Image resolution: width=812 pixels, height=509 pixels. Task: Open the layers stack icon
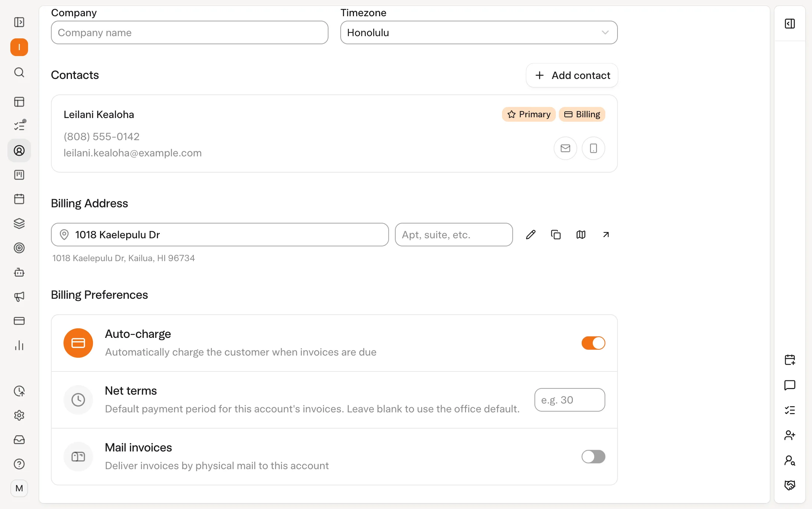[19, 224]
